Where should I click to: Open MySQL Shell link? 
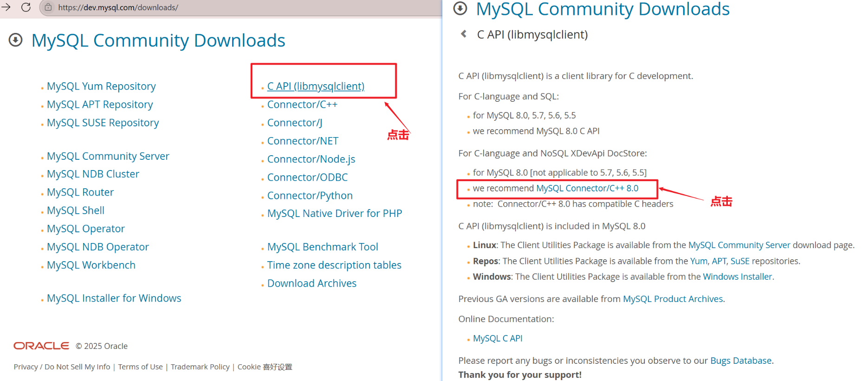[x=76, y=210]
